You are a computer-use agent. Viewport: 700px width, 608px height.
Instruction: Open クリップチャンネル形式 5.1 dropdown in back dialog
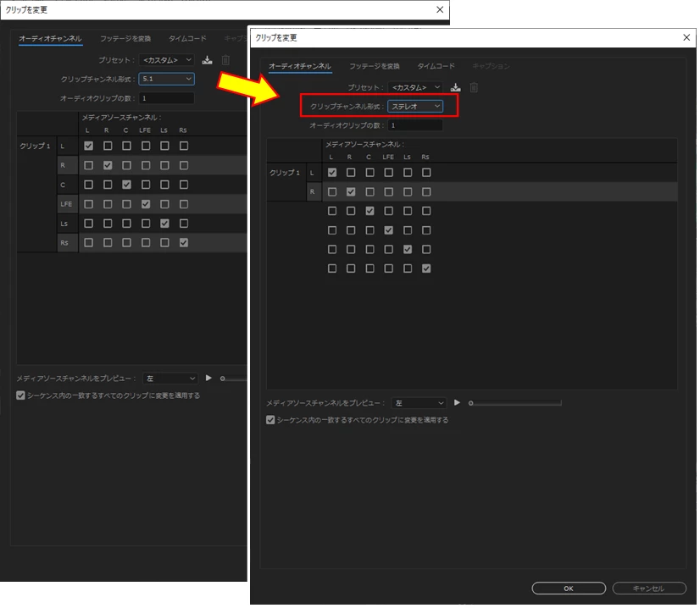tap(166, 79)
